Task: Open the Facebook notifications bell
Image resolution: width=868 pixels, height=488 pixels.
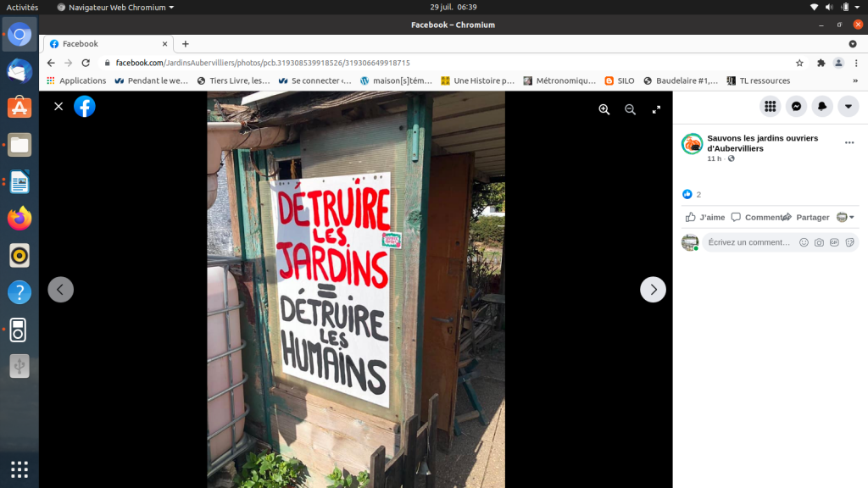Action: click(822, 106)
